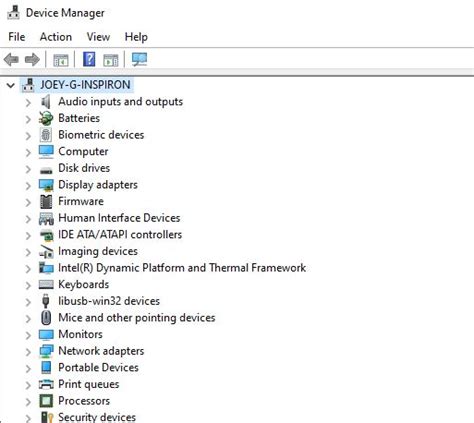
Task: Expand the Processors category
Action: pos(28,402)
